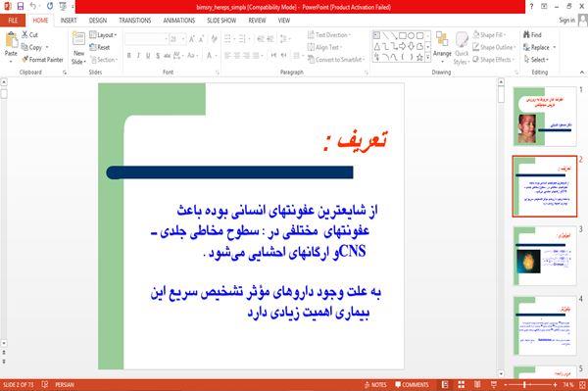588x391 pixels.
Task: Redo via quick access toolbar
Action: coord(50,6)
